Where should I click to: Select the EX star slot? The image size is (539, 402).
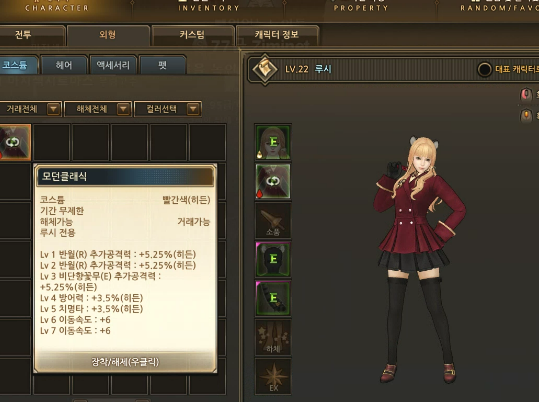click(273, 376)
